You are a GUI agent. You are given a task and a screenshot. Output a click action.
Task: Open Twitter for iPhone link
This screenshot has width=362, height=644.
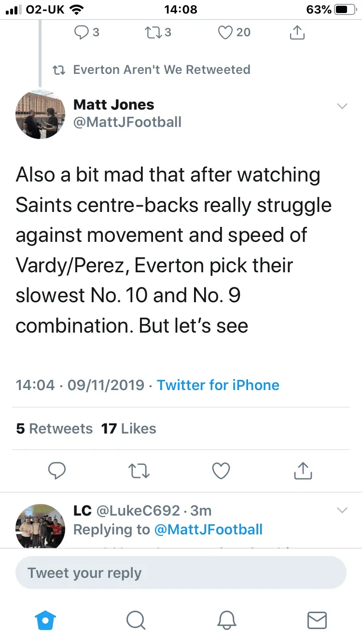pyautogui.click(x=218, y=385)
